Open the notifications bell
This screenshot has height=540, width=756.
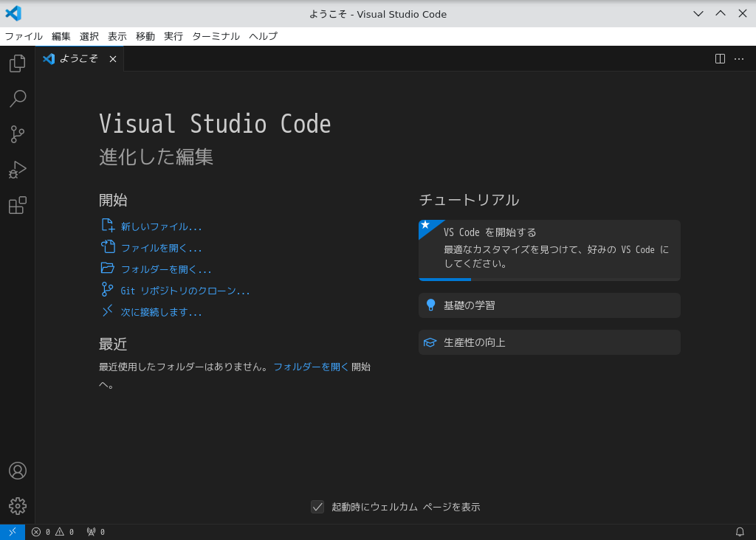(x=740, y=532)
